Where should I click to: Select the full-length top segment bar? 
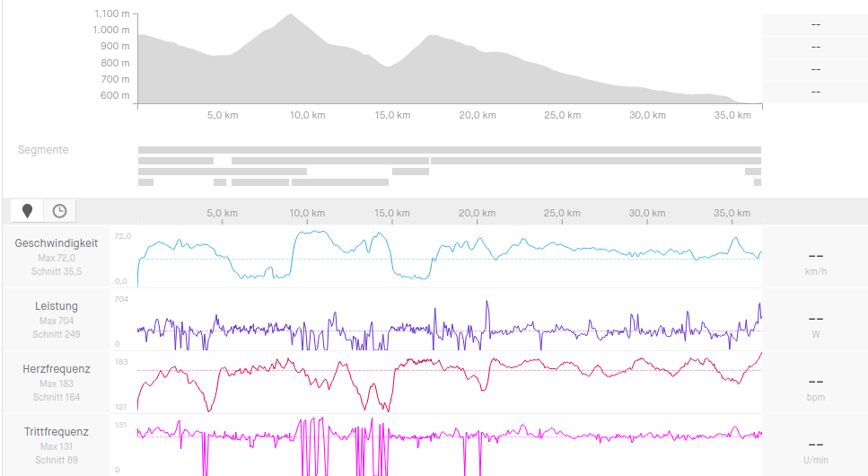(x=449, y=150)
